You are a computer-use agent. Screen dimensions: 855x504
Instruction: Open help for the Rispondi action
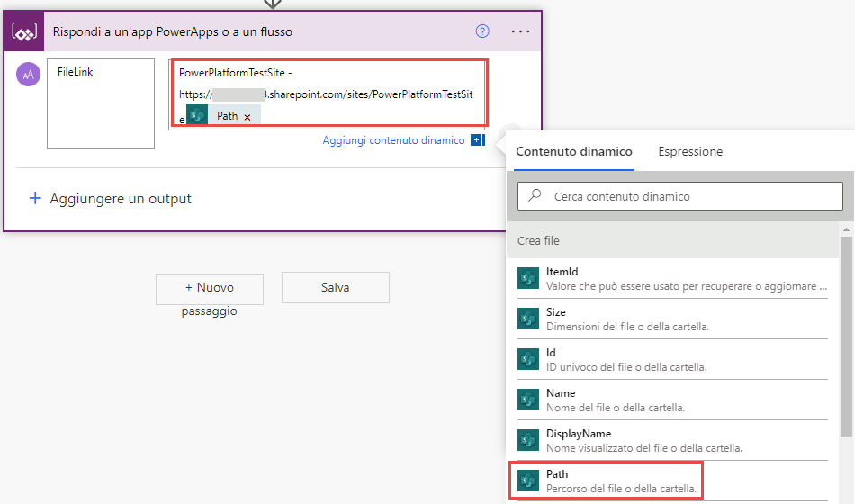(x=482, y=31)
